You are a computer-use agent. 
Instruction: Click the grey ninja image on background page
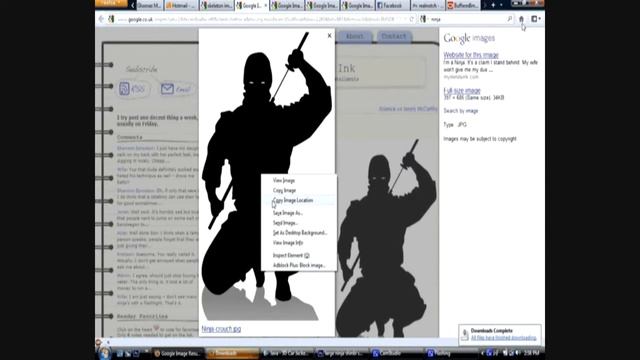click(386, 239)
